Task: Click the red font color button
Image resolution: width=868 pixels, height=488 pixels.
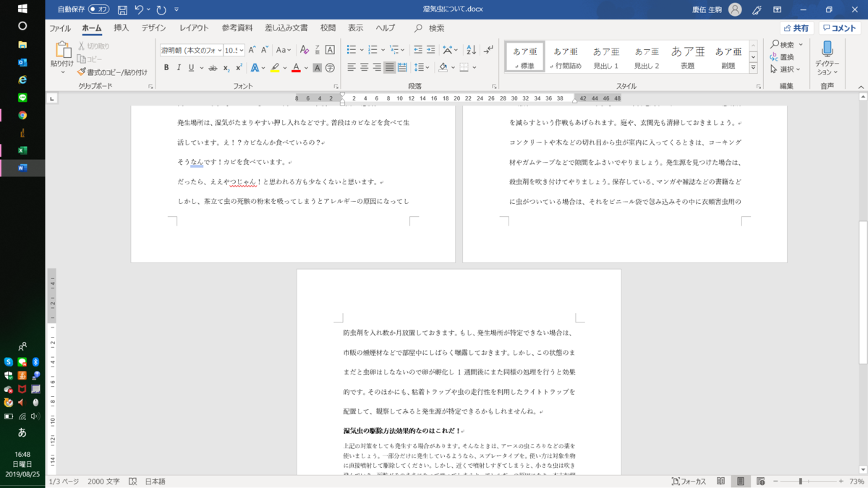Action: [x=296, y=68]
